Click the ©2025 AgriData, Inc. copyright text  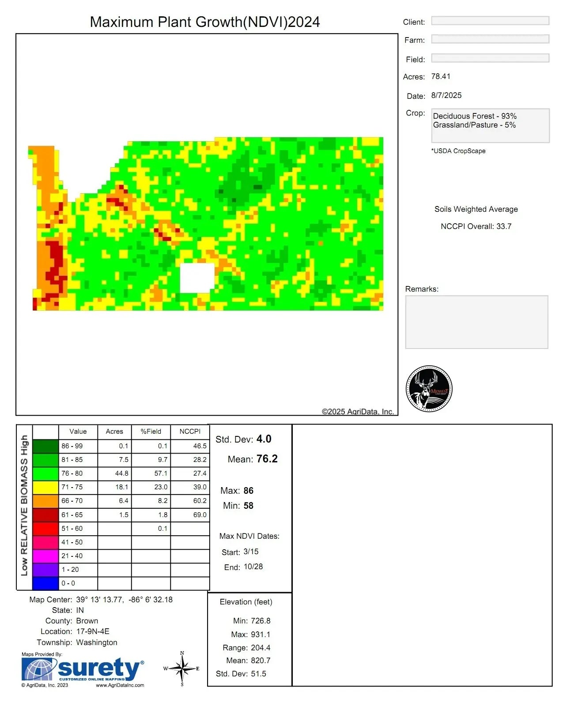click(x=358, y=411)
